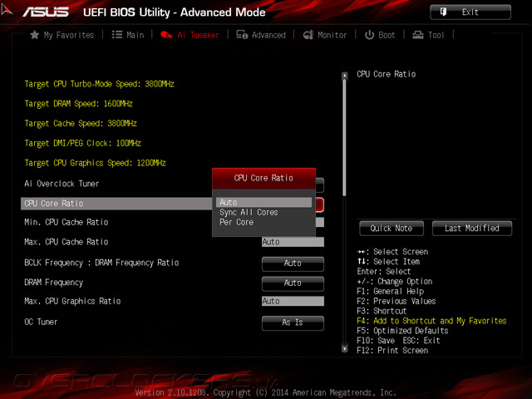
Task: Click Target Cache Speed: 3800MHz text
Action: click(x=81, y=123)
